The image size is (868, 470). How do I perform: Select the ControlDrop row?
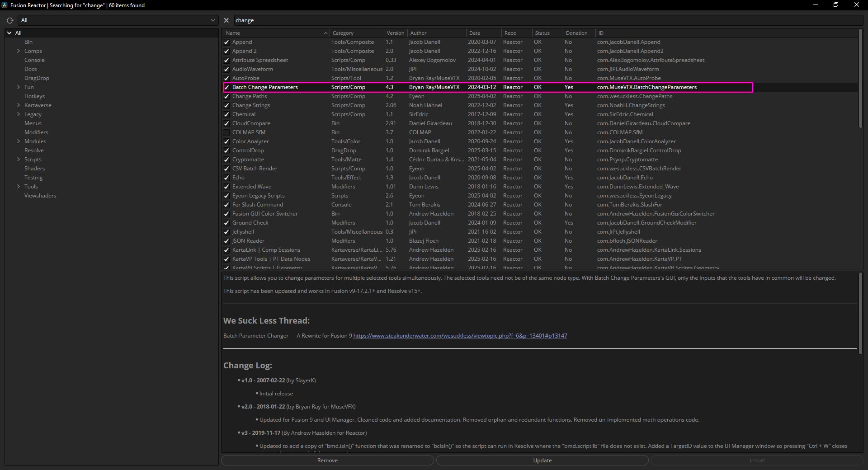pyautogui.click(x=540, y=150)
